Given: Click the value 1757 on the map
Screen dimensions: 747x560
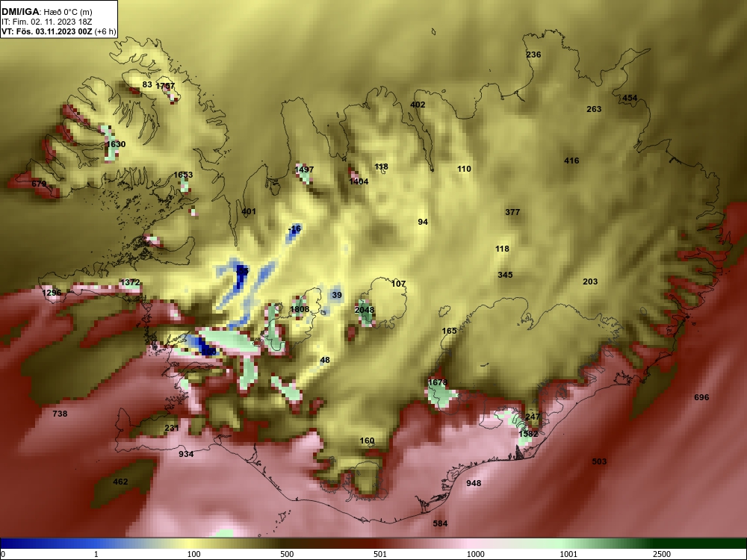Looking at the screenshot, I should click(x=165, y=86).
